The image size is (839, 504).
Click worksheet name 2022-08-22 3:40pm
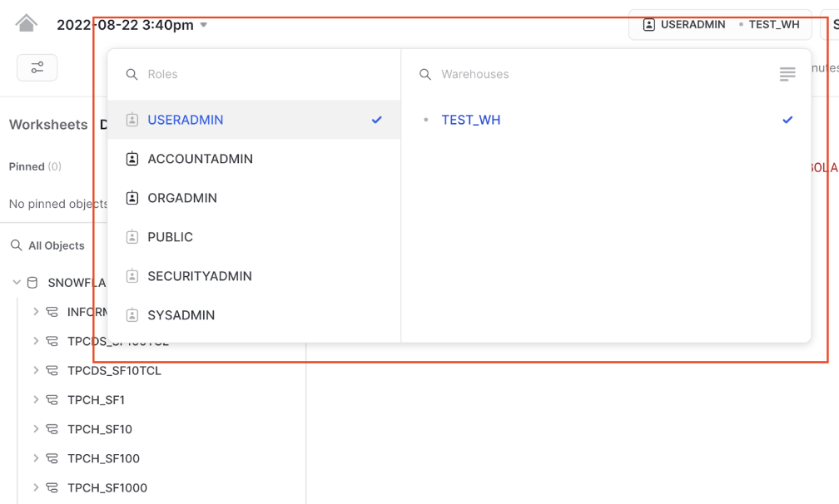tap(125, 25)
